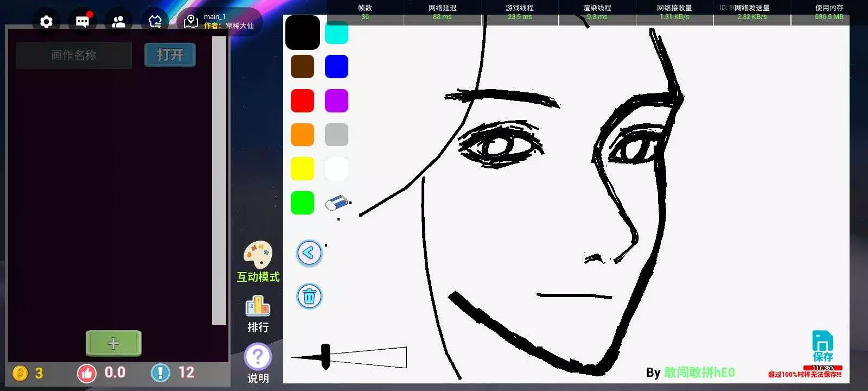Pick the blue color swatch
This screenshot has height=391, width=868.
pos(336,67)
